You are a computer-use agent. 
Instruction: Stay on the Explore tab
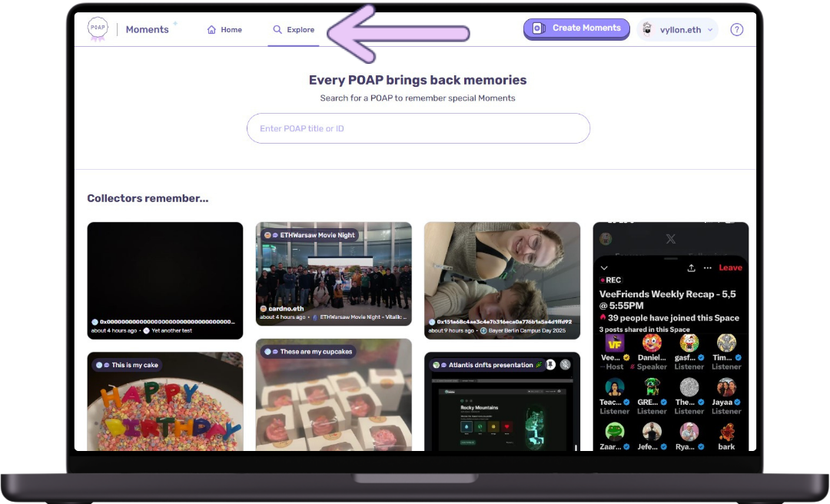[293, 29]
